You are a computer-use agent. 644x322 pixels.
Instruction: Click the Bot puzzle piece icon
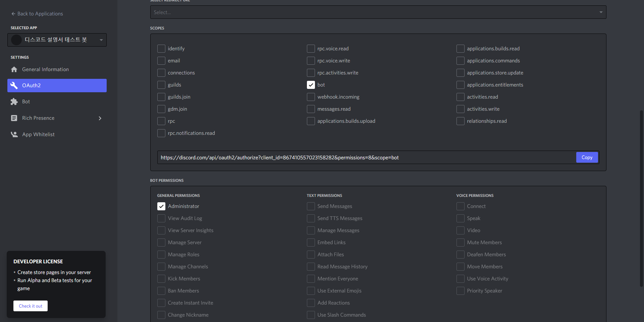click(14, 102)
